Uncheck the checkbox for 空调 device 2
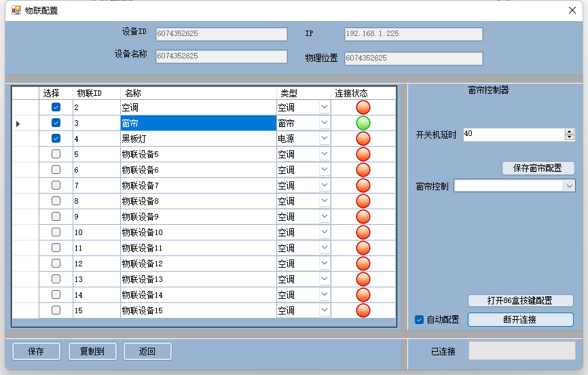588x375 pixels. click(56, 107)
